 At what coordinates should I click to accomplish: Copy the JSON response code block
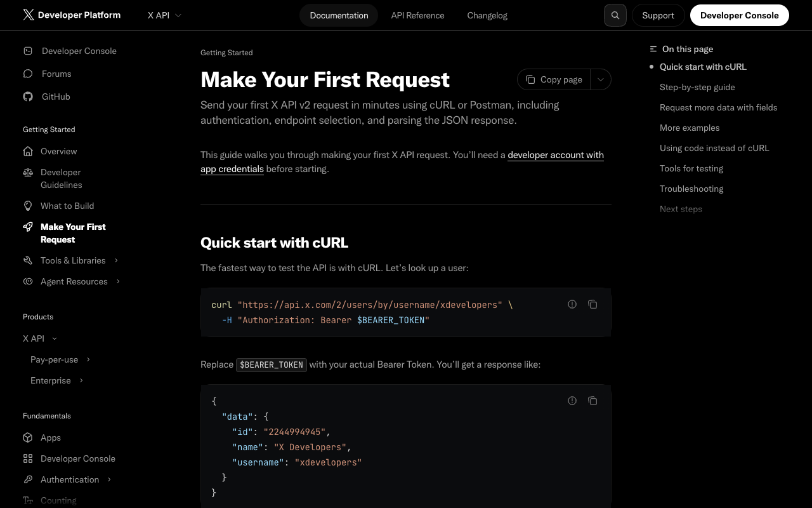[593, 401]
